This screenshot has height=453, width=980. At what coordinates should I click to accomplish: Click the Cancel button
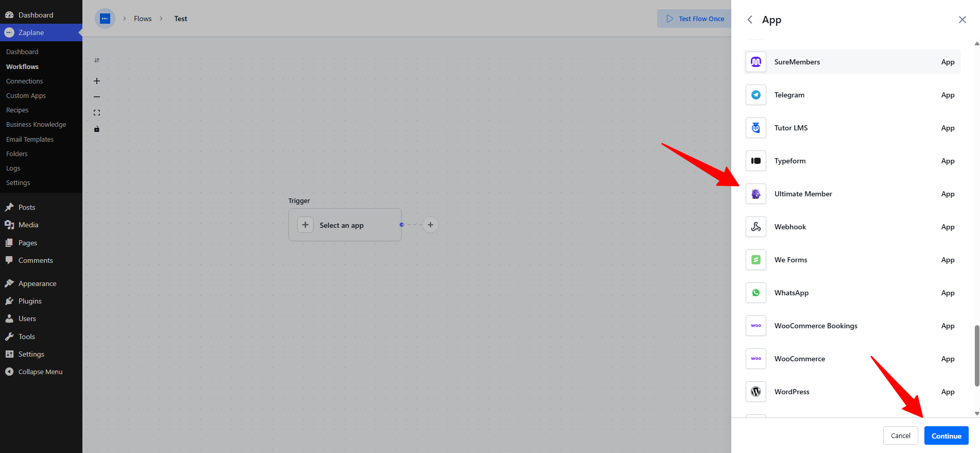(901, 435)
